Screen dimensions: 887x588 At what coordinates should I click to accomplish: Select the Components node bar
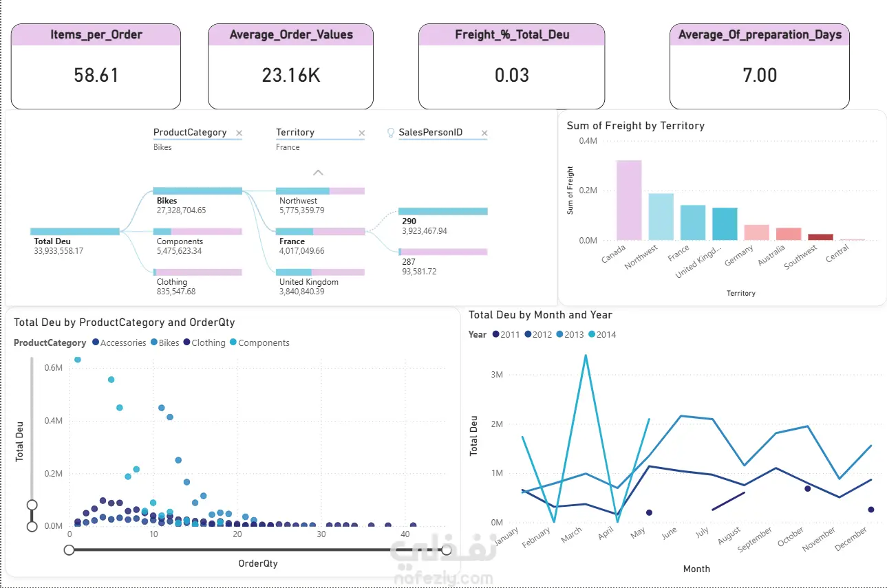tap(197, 232)
